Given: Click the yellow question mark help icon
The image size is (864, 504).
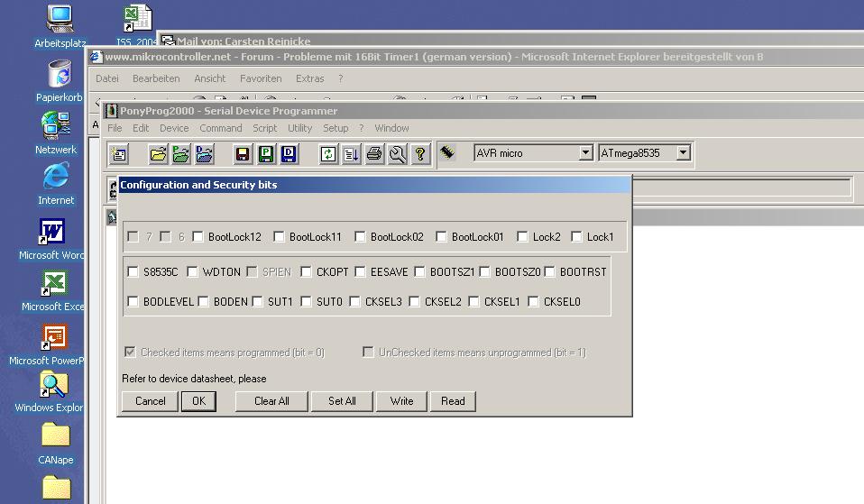Looking at the screenshot, I should [420, 153].
